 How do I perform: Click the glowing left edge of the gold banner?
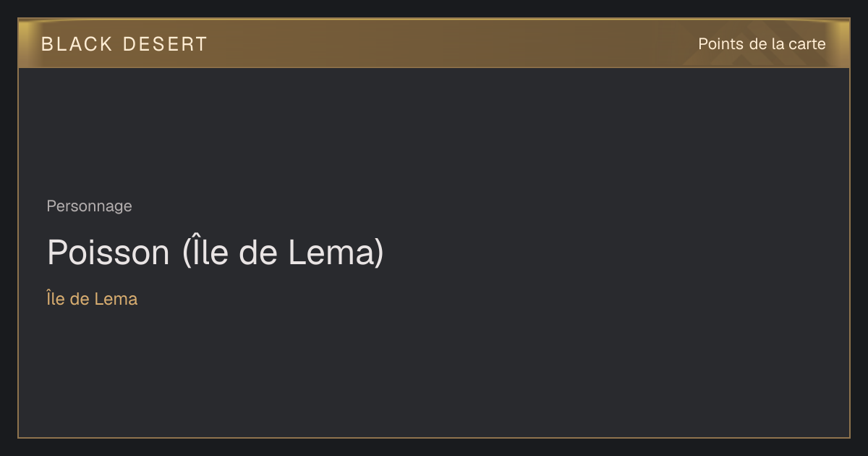pos(26,43)
